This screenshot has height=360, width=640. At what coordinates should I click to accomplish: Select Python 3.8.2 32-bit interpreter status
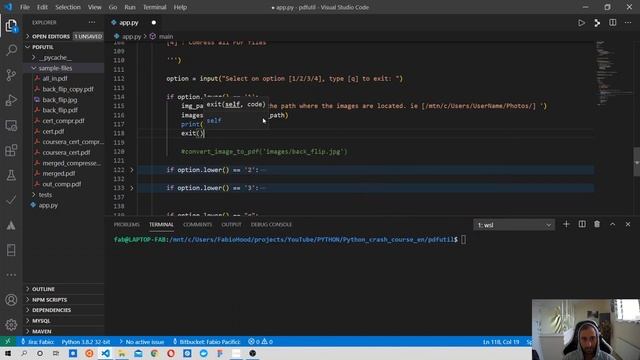[x=86, y=342]
